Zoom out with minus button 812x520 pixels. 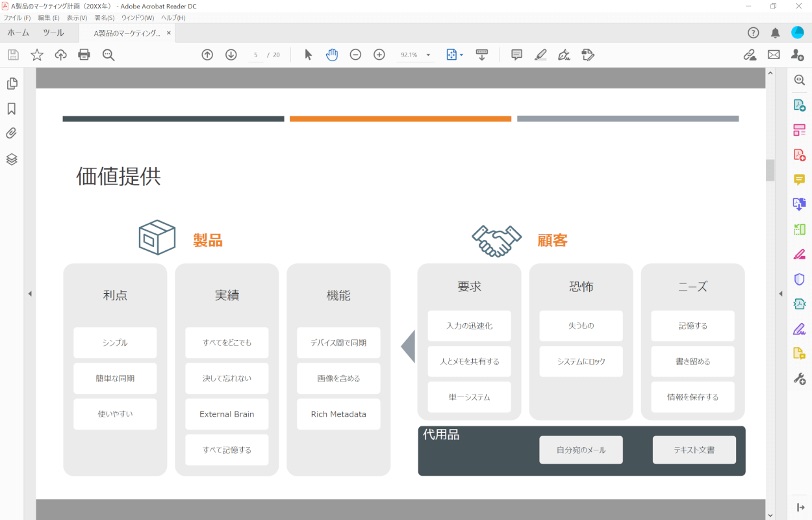[x=355, y=55]
